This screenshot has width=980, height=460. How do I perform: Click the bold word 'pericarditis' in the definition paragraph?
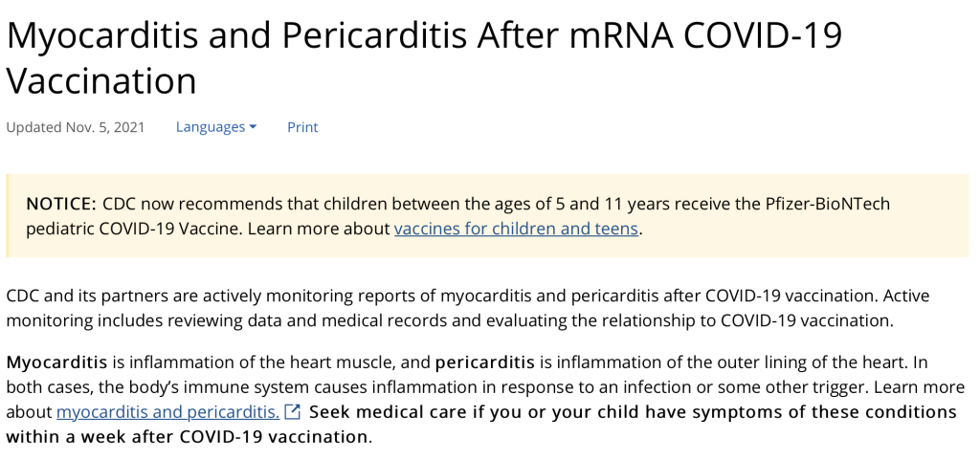(486, 362)
